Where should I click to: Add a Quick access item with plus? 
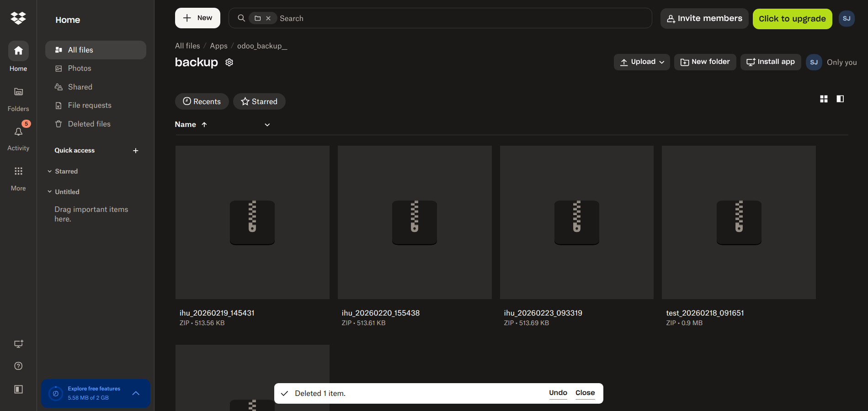(x=136, y=151)
